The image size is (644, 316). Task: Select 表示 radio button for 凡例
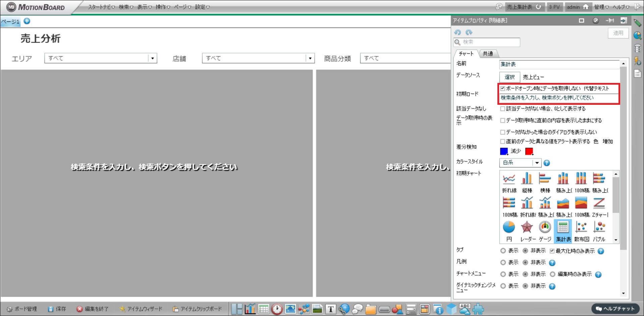(x=503, y=263)
